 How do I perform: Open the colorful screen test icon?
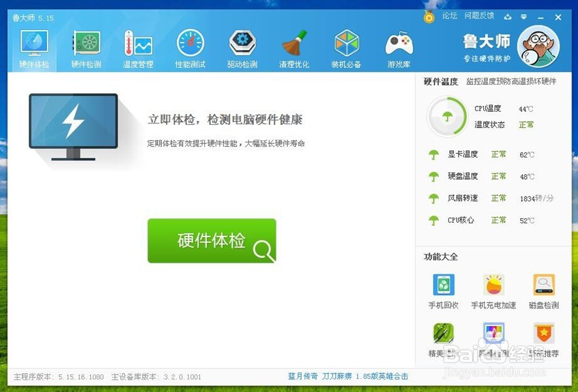coord(494,333)
